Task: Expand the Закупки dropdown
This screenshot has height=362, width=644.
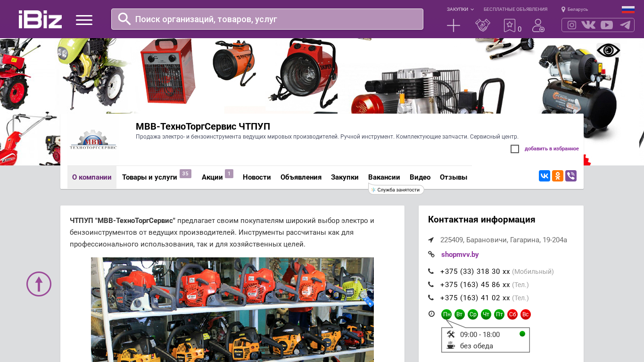Action: click(460, 9)
